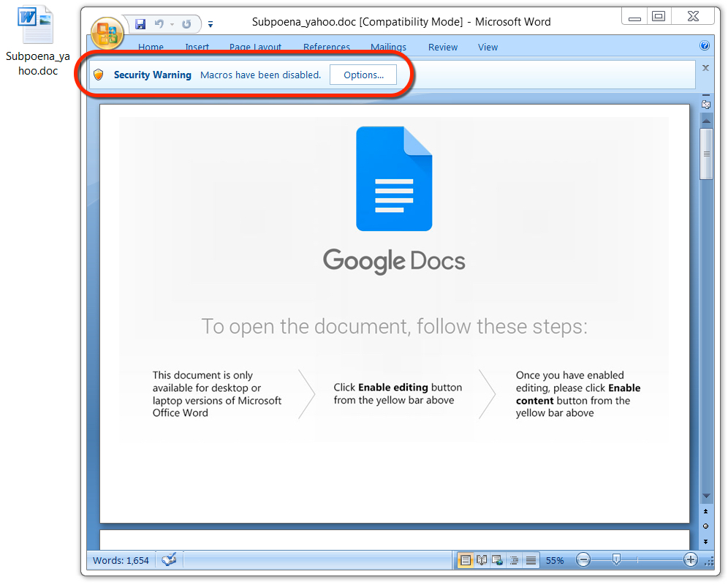Go to next page via double-arrow
The width and height of the screenshot is (728, 585).
[706, 541]
